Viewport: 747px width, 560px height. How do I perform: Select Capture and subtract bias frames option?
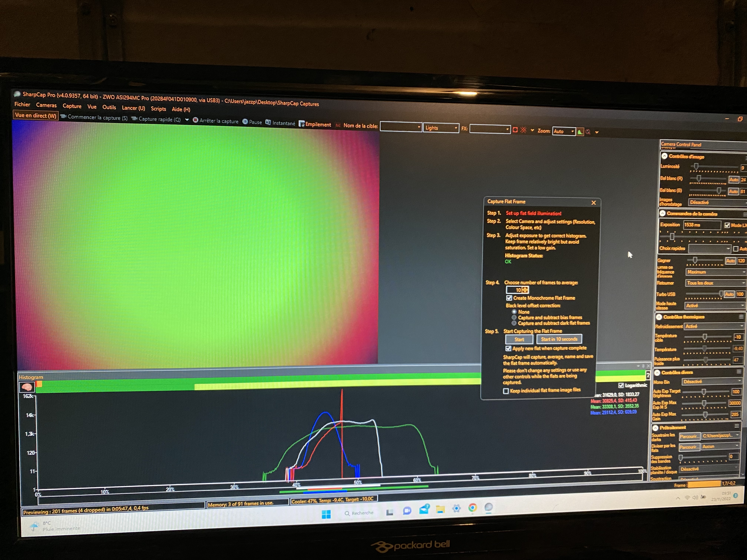coord(514,317)
